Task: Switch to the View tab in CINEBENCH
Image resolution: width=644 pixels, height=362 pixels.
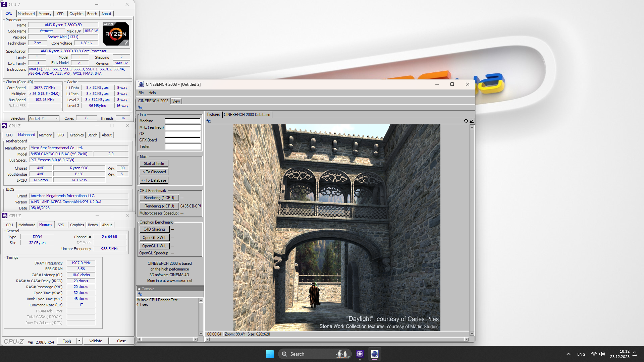Action: 176,101
